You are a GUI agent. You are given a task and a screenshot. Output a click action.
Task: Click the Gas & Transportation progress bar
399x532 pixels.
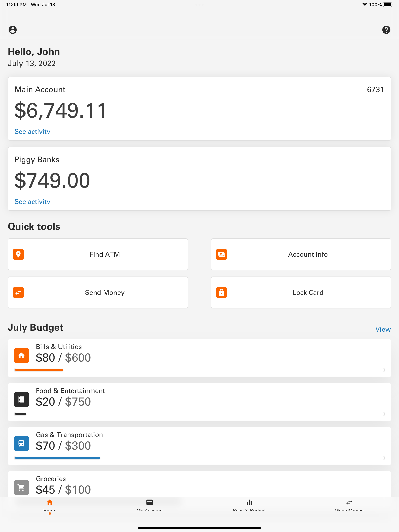tap(199, 458)
